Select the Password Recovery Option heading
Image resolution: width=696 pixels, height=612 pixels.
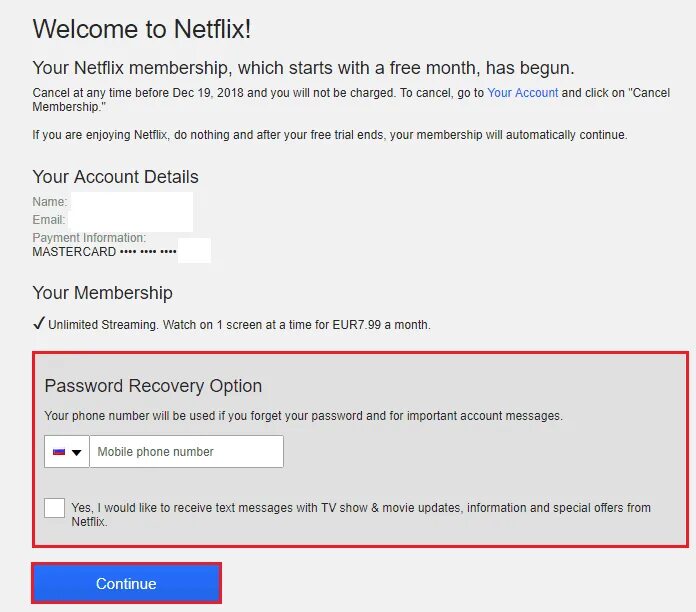[x=153, y=386]
